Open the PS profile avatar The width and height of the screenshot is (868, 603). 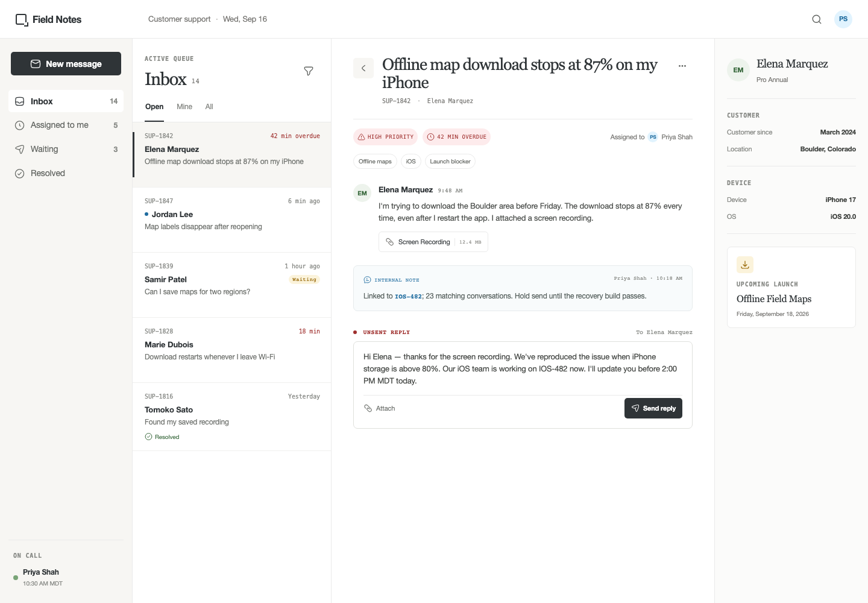pyautogui.click(x=843, y=19)
